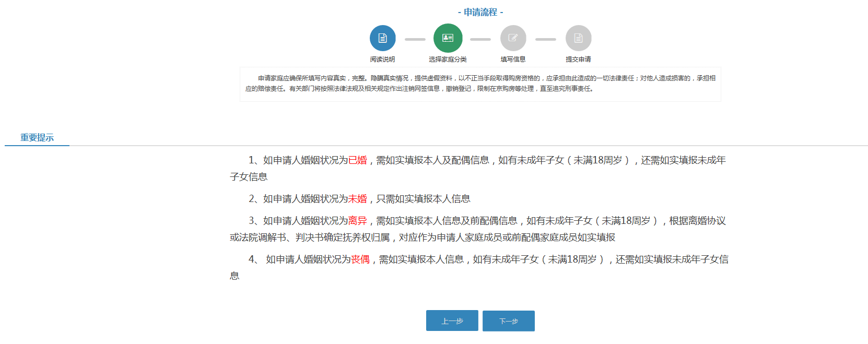Image resolution: width=868 pixels, height=344 pixels.
Task: Click the red 已婚 text
Action: click(x=358, y=160)
